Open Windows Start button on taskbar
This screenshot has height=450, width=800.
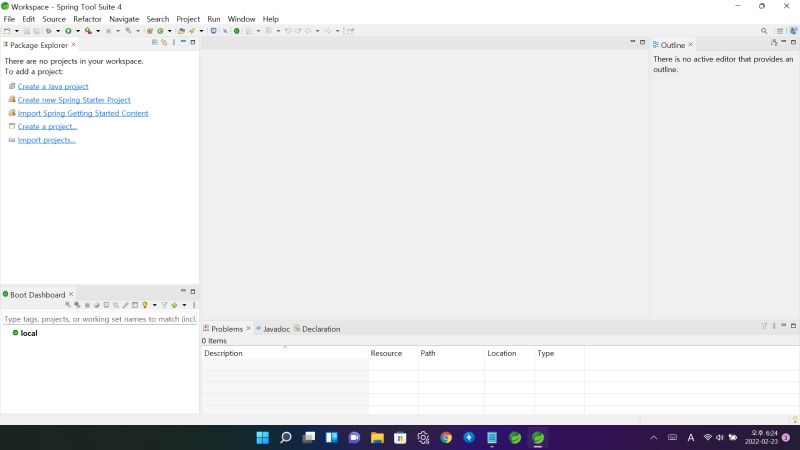263,438
